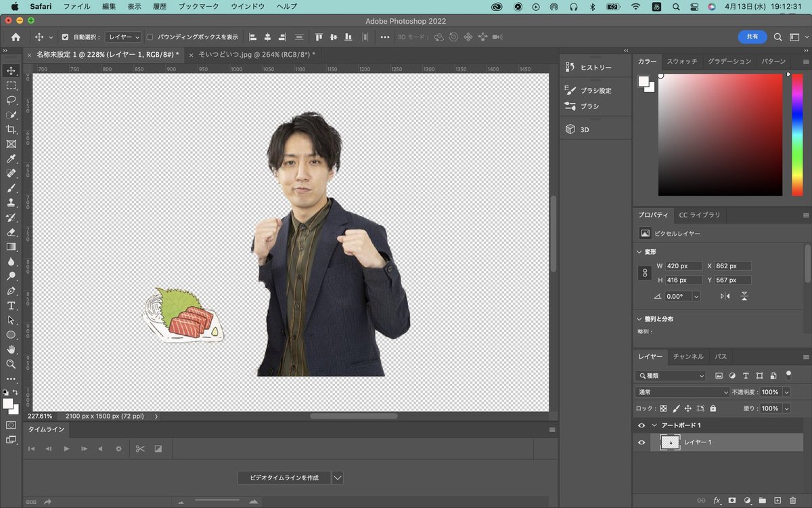Switch to the スウォッチ tab
Screen dimensions: 812x508
pos(682,62)
